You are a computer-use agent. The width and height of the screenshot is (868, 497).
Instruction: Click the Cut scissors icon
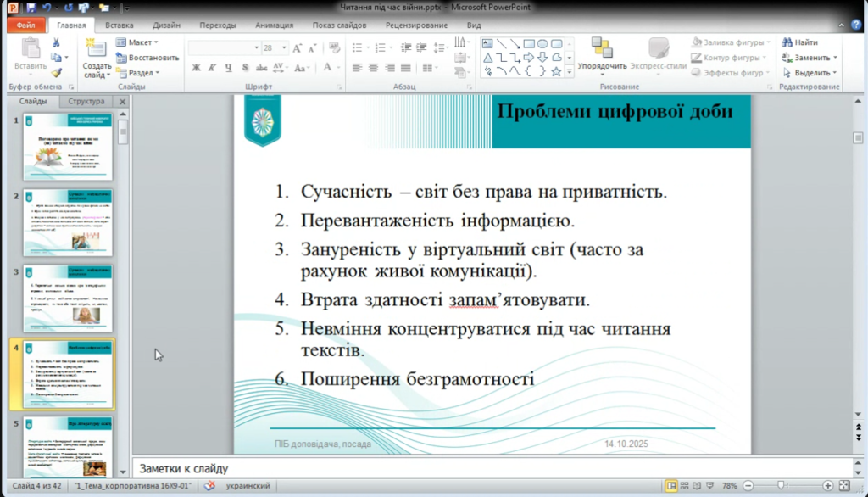coord(56,42)
